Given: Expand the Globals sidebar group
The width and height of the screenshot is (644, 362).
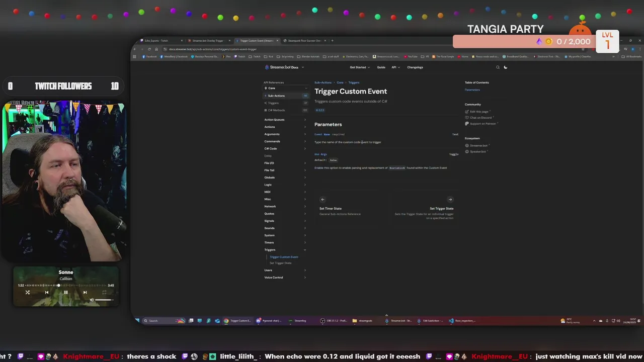Looking at the screenshot, I should [285, 177].
